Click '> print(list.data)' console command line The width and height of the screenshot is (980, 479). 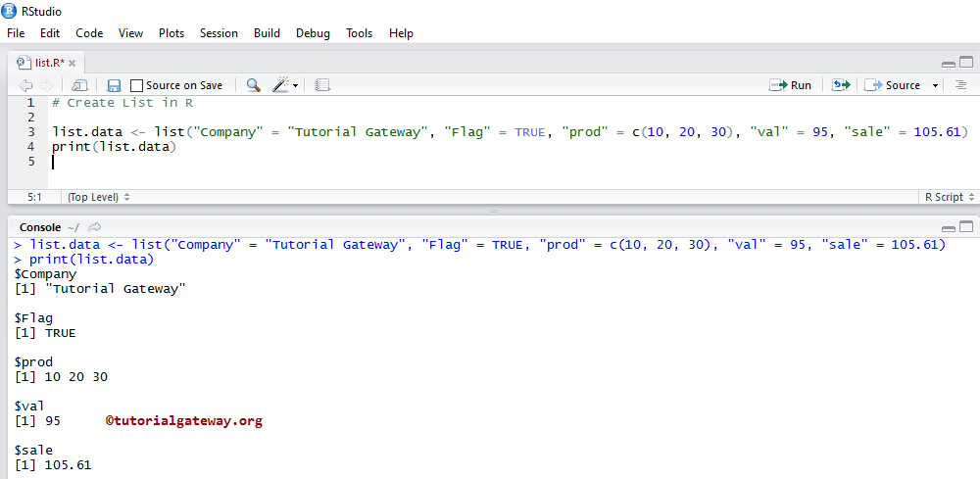pyautogui.click(x=83, y=260)
